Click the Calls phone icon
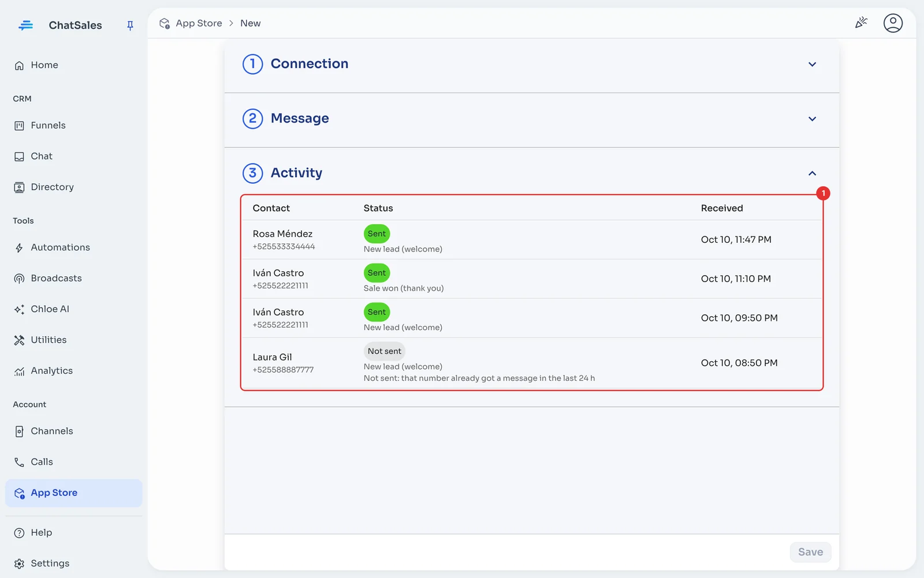924x578 pixels. [x=19, y=462]
